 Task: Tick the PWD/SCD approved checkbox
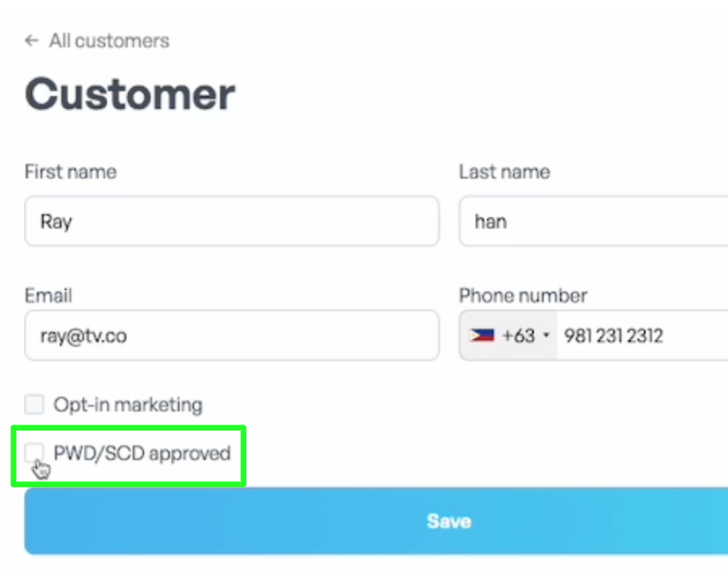(35, 452)
